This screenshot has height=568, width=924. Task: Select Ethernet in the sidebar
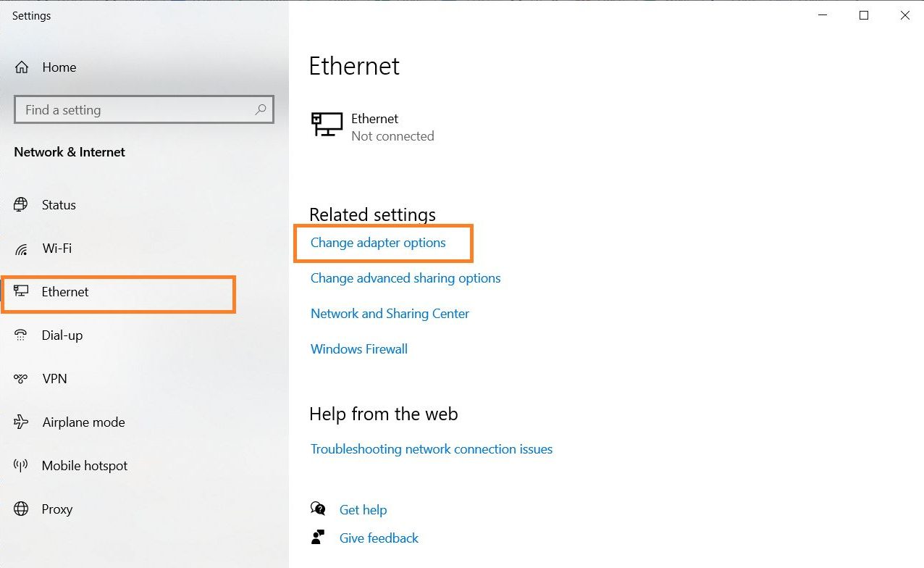(65, 292)
